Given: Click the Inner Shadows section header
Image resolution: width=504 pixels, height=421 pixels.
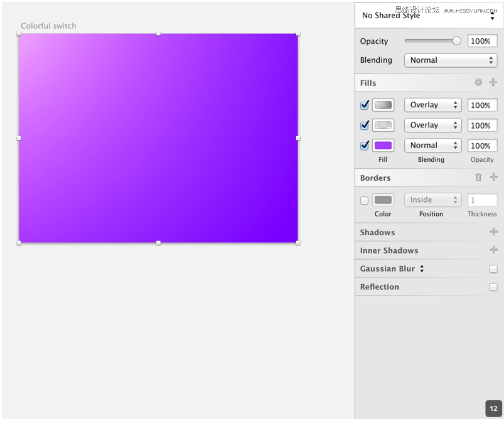Looking at the screenshot, I should (x=389, y=250).
